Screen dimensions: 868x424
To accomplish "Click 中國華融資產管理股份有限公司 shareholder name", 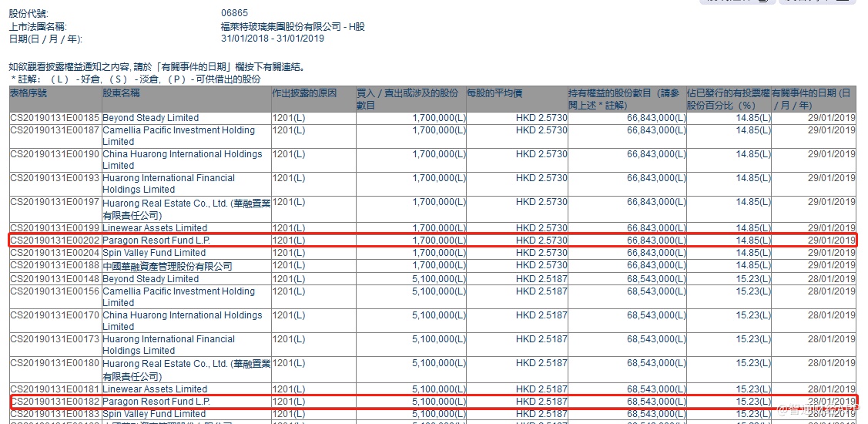I will 167,266.
